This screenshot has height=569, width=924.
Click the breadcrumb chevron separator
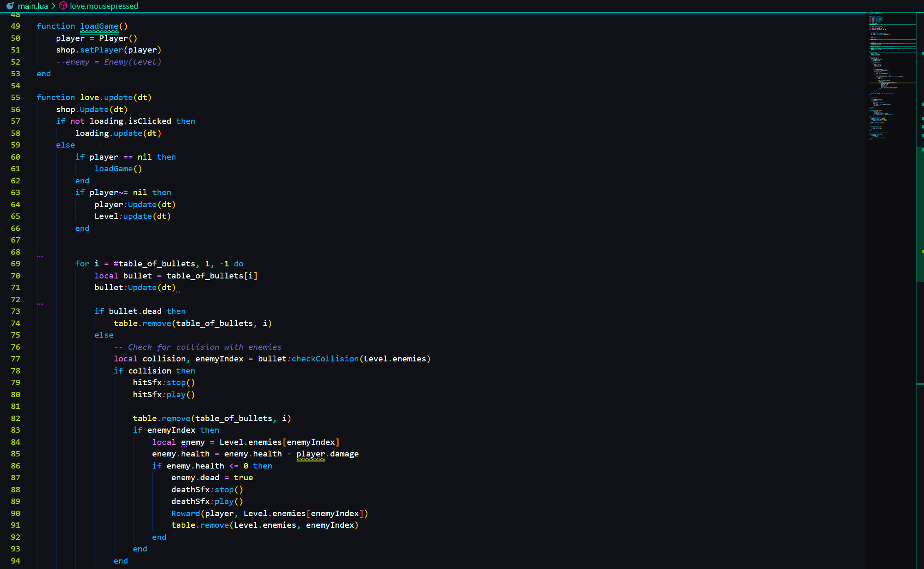pos(53,6)
